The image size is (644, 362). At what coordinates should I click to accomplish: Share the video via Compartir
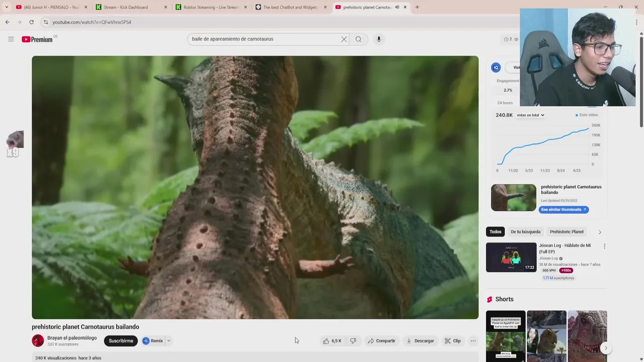[x=381, y=341]
